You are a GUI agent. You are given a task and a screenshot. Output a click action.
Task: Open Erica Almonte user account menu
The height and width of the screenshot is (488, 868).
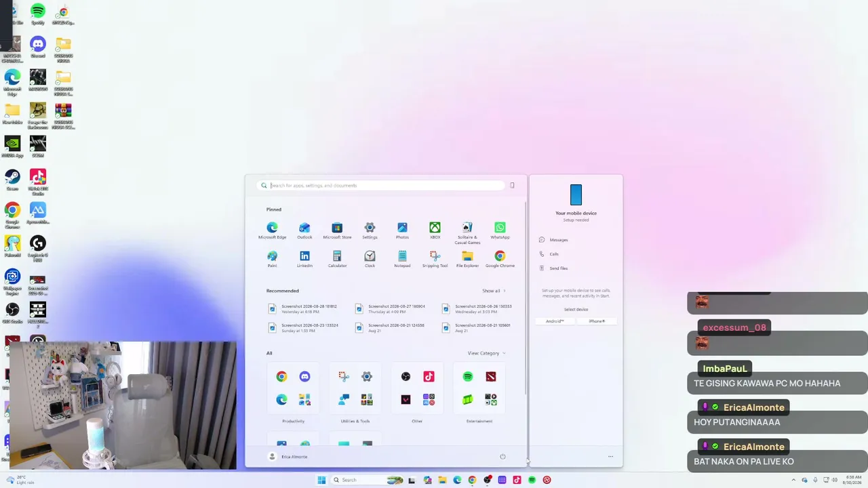click(x=288, y=456)
